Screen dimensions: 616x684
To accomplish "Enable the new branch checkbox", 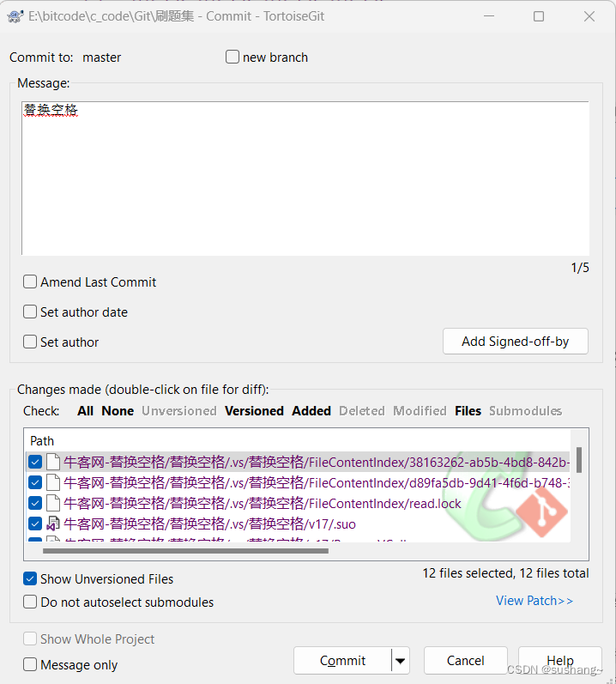I will pyautogui.click(x=233, y=58).
